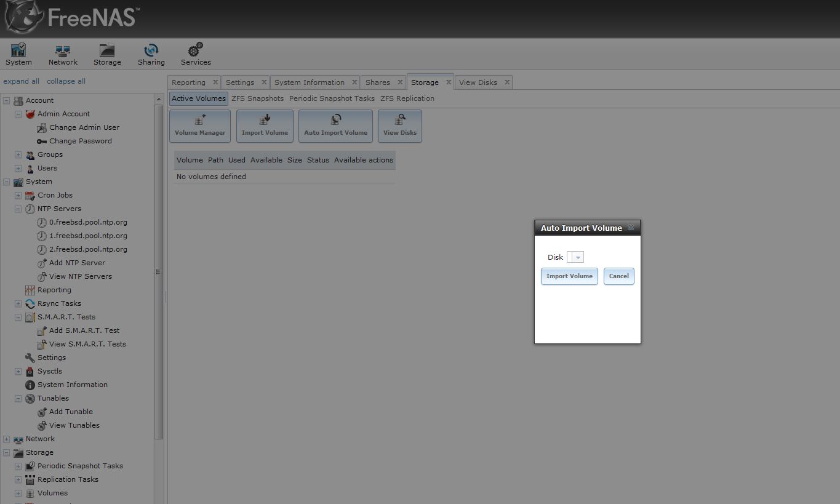
Task: Click the Change Password key icon
Action: (41, 141)
